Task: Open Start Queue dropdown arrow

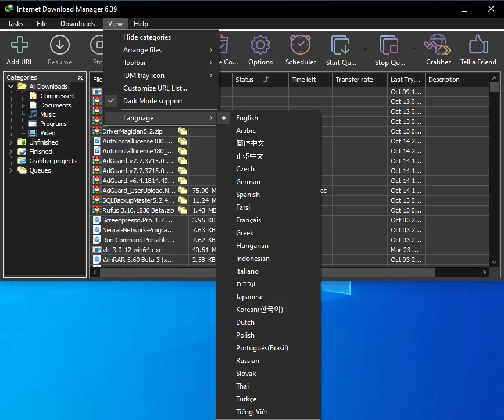Action: point(366,49)
